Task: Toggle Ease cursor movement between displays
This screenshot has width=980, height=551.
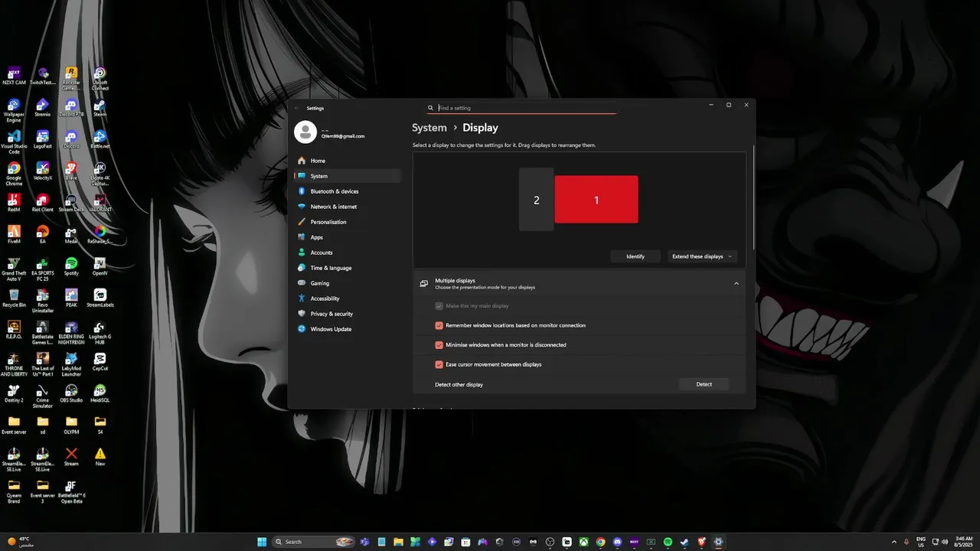Action: coord(439,364)
